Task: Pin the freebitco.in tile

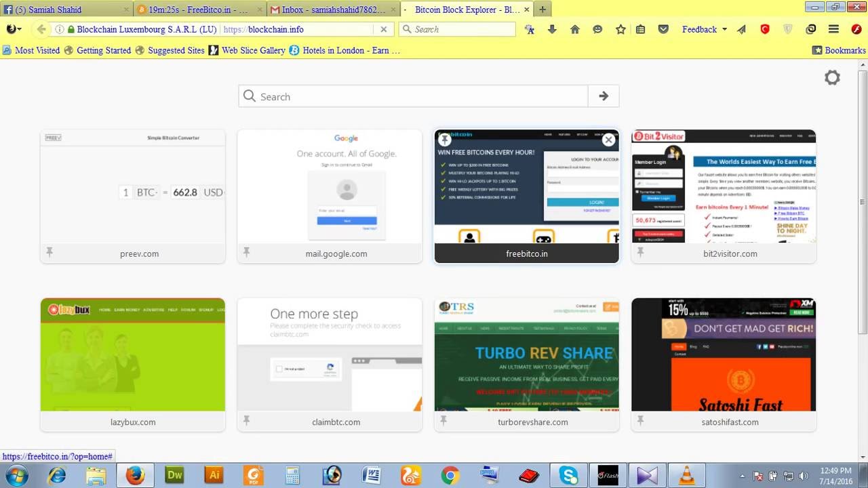Action: [444, 140]
